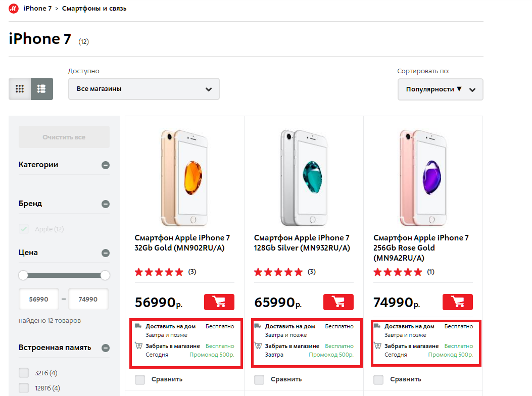Viewport: 532px width, 396px height.
Task: Click the M.Video logo icon
Action: coord(14,9)
